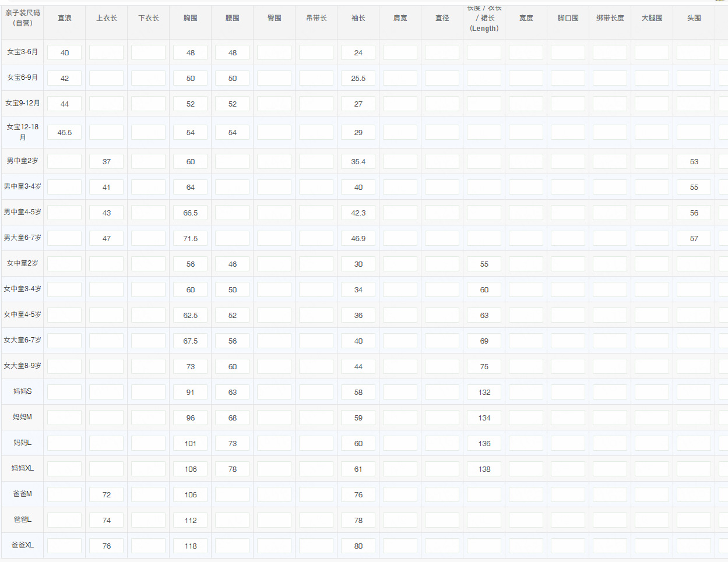The image size is (728, 562).
Task: Focus the 25.5 袖长 field for 女宝6-9月
Action: point(358,78)
